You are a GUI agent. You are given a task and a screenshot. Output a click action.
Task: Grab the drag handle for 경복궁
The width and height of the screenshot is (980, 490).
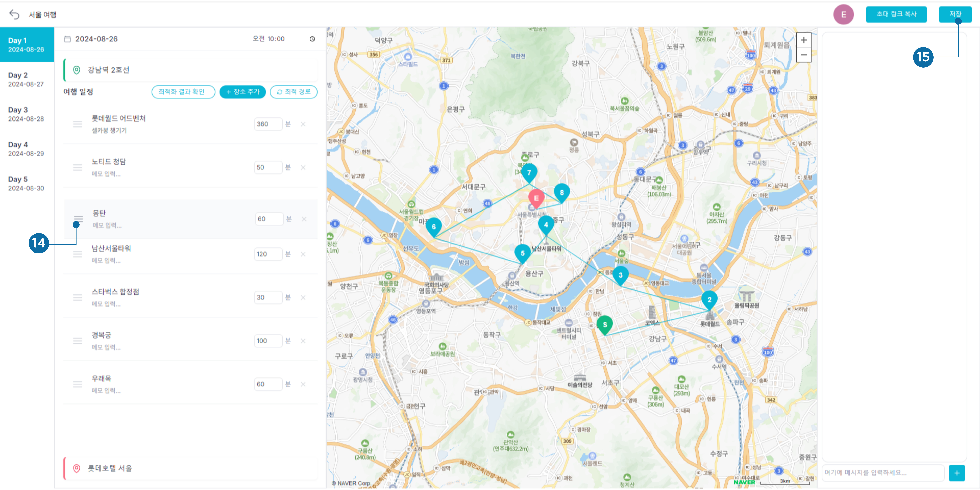click(x=78, y=341)
